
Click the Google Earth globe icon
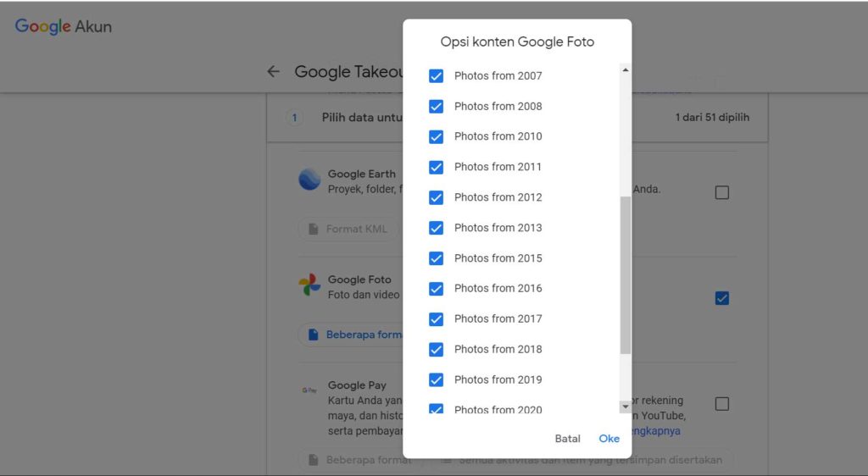coord(309,180)
